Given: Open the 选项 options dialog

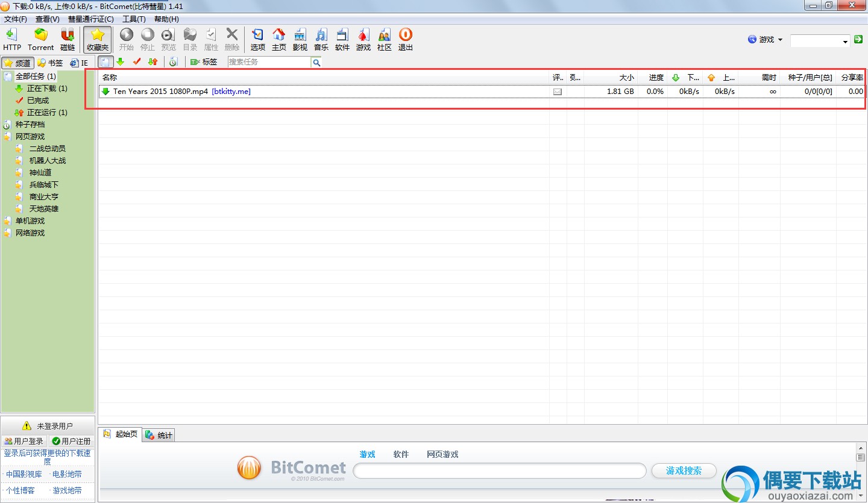Looking at the screenshot, I should coord(258,39).
